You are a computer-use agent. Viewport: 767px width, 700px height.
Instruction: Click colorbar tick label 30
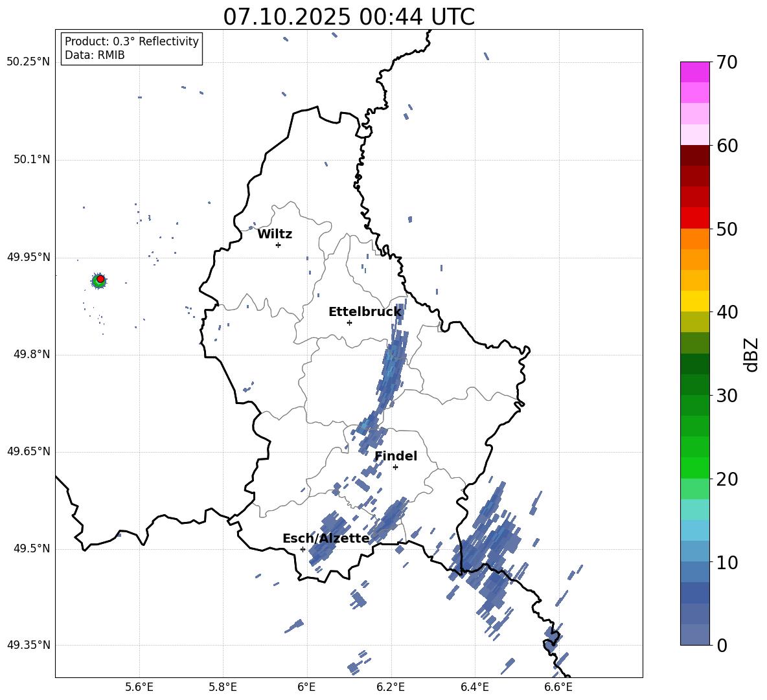pyautogui.click(x=727, y=396)
